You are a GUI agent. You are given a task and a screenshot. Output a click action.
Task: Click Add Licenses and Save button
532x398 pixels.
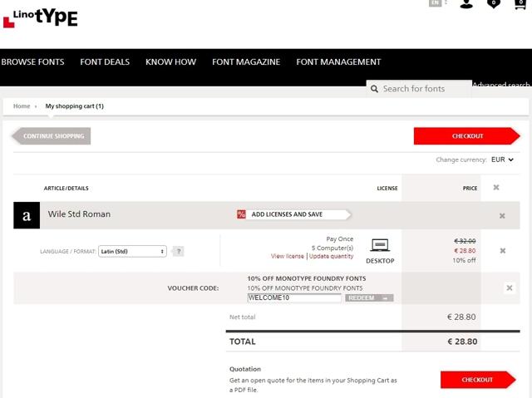293,214
